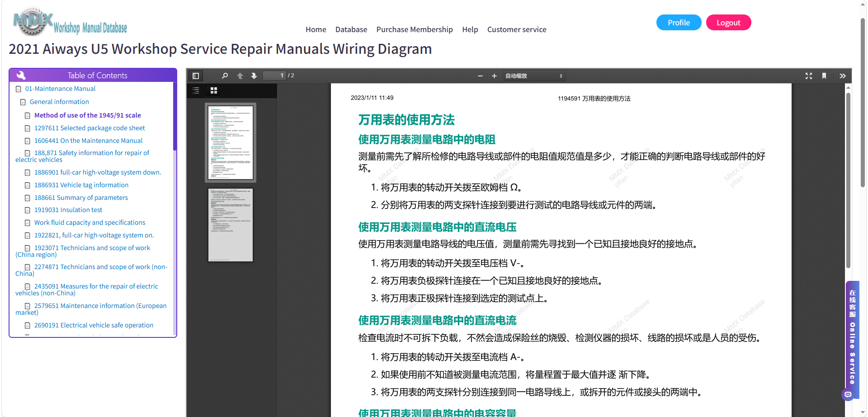Show document outline view in sidebar
The width and height of the screenshot is (868, 417).
pos(196,90)
